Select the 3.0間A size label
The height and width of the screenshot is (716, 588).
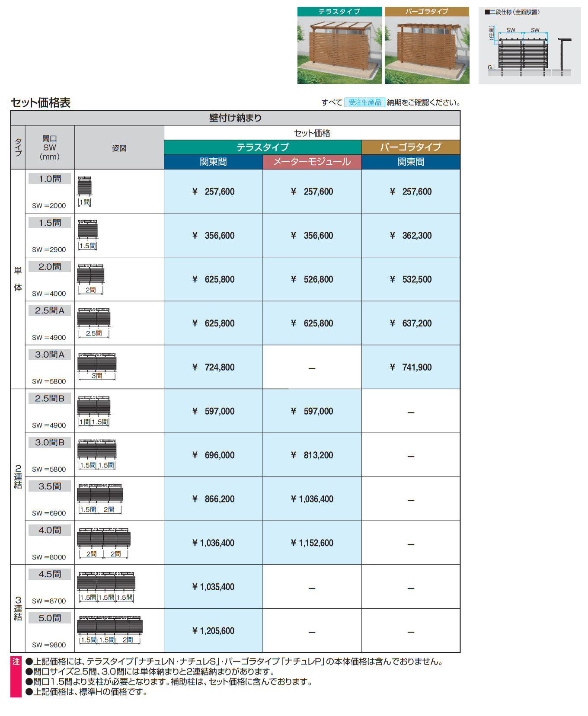(x=50, y=355)
